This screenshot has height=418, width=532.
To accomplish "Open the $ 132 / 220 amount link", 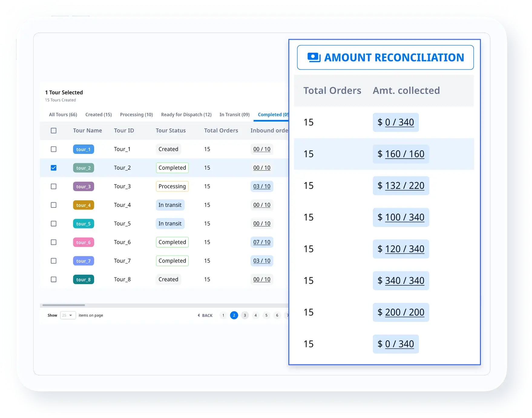I will pyautogui.click(x=404, y=186).
